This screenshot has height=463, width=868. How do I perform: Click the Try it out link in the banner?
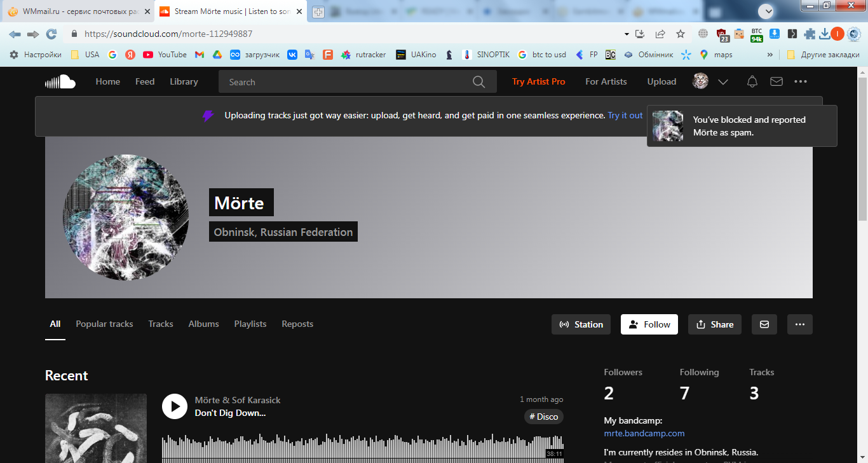click(x=625, y=116)
